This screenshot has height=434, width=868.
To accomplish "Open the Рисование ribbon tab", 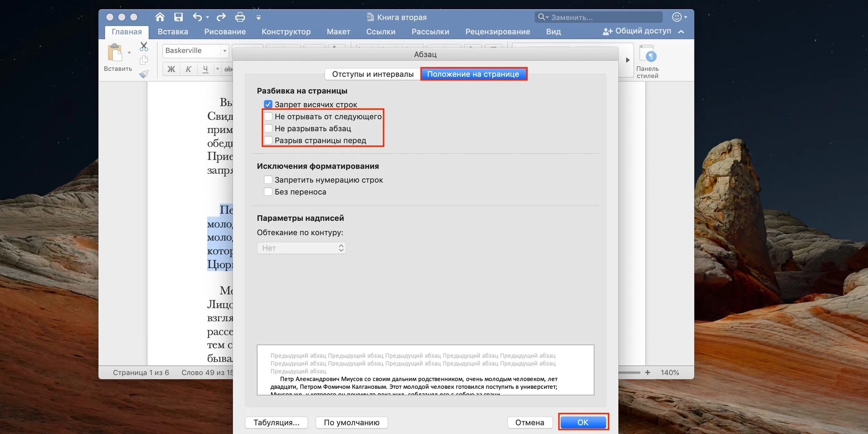I will pyautogui.click(x=225, y=32).
